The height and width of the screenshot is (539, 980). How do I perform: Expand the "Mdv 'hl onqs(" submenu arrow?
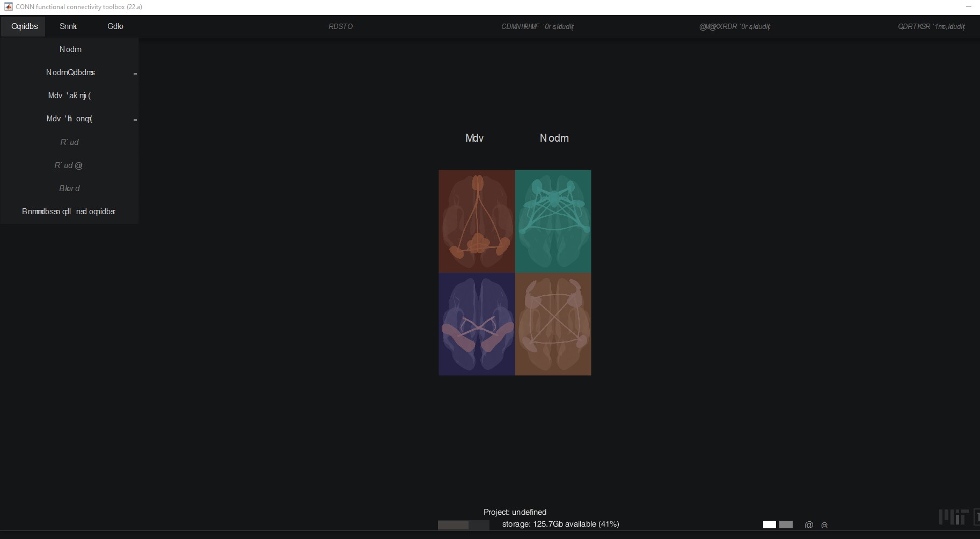pyautogui.click(x=135, y=119)
